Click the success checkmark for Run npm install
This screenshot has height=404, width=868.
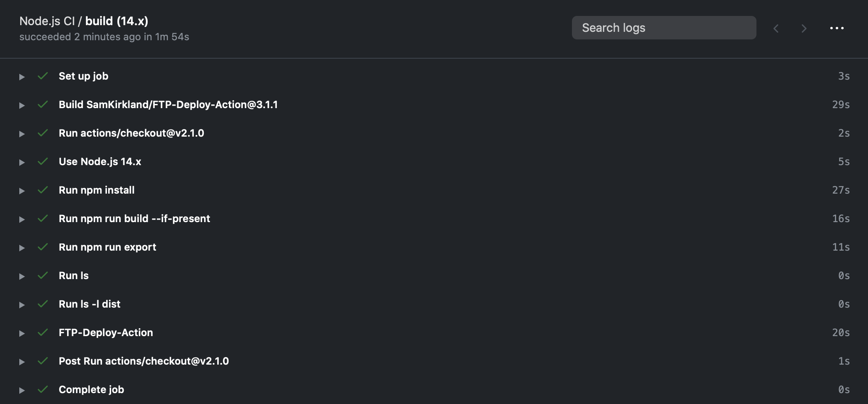tap(43, 190)
